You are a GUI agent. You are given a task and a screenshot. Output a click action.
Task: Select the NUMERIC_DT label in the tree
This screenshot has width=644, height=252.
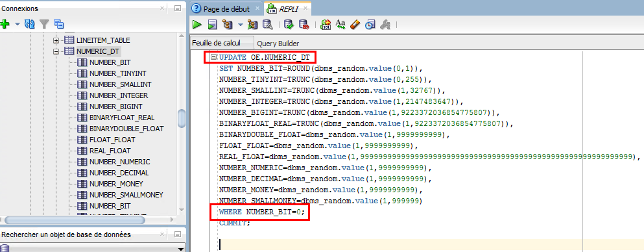pos(99,51)
